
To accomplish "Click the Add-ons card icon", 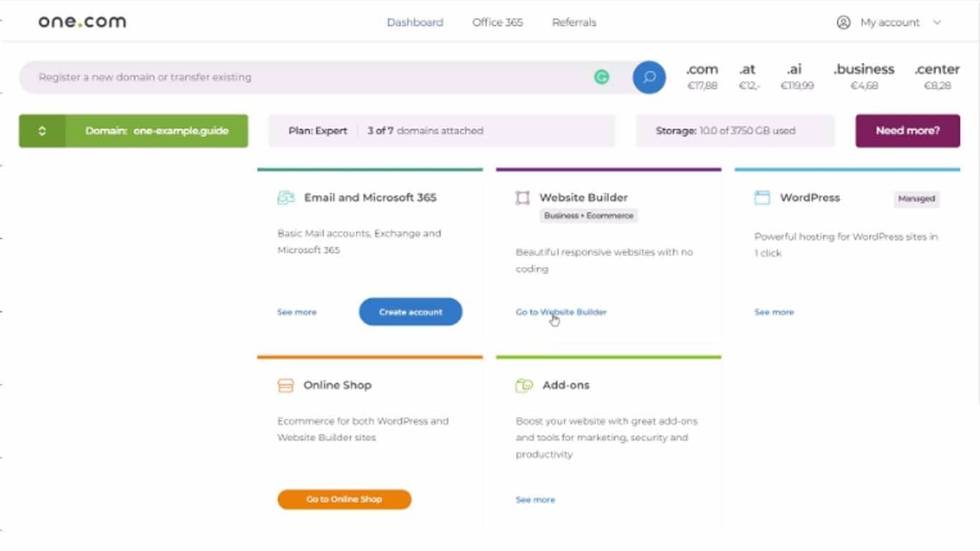I will [x=524, y=385].
